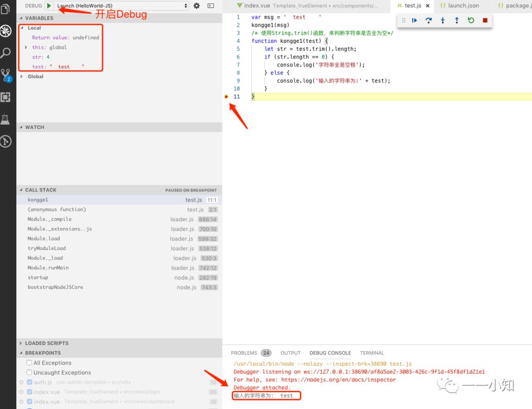Restart the debug session with the green arrow

click(471, 20)
